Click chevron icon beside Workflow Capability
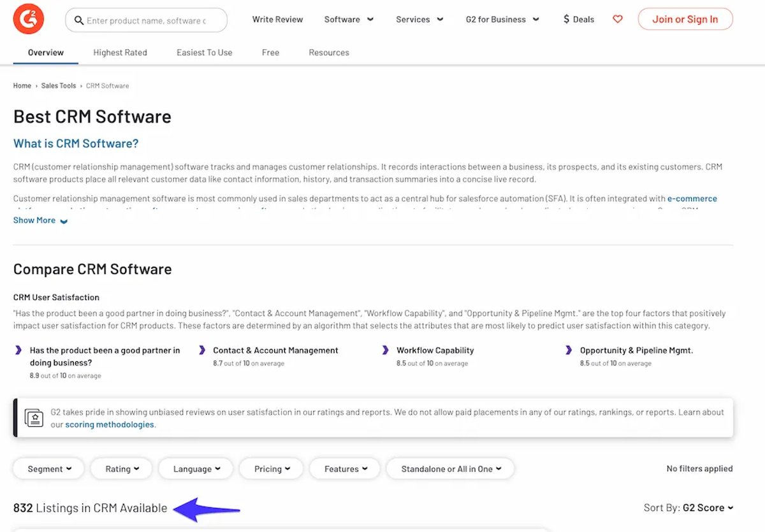Screen dimensions: 765x532 point(385,350)
